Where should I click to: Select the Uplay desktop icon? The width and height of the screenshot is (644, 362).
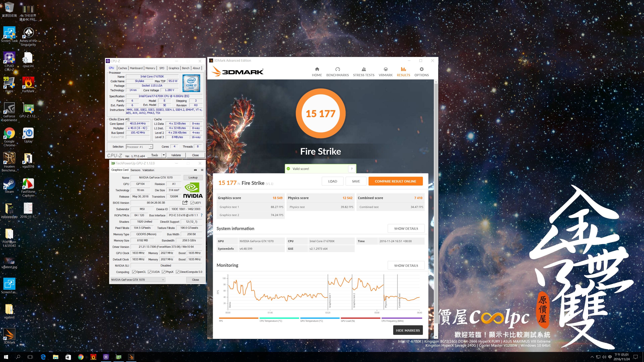(x=28, y=135)
